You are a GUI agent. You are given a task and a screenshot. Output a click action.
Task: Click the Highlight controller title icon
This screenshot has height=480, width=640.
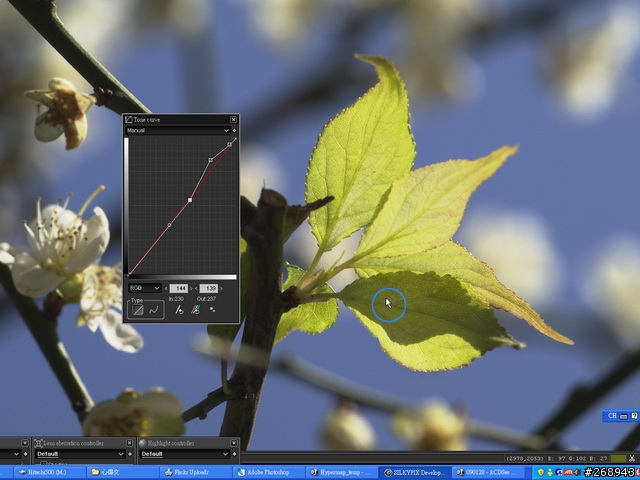(142, 443)
